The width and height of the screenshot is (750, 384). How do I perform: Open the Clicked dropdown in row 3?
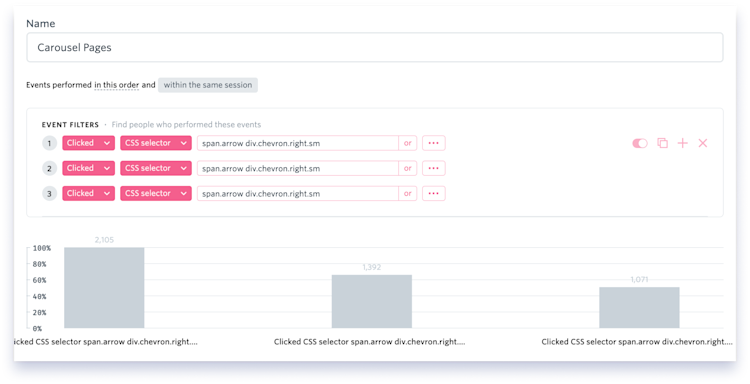coord(88,193)
